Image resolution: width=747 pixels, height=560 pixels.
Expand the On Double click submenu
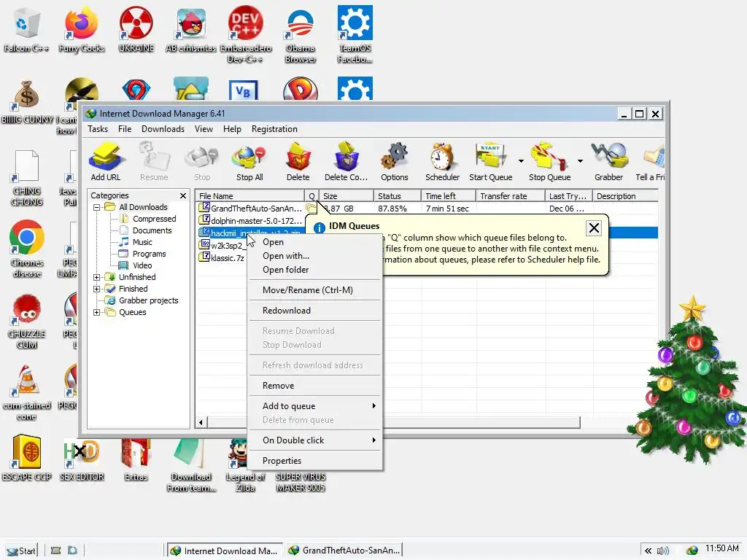315,440
